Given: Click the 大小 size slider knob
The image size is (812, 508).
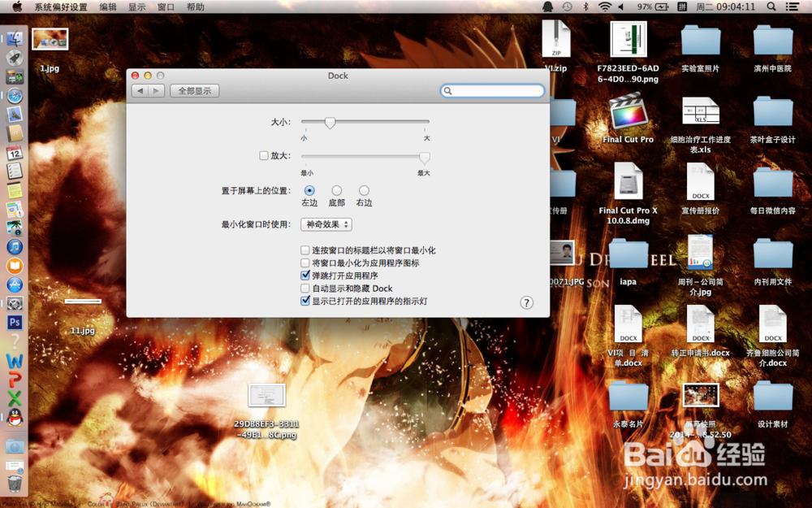Looking at the screenshot, I should (x=330, y=123).
